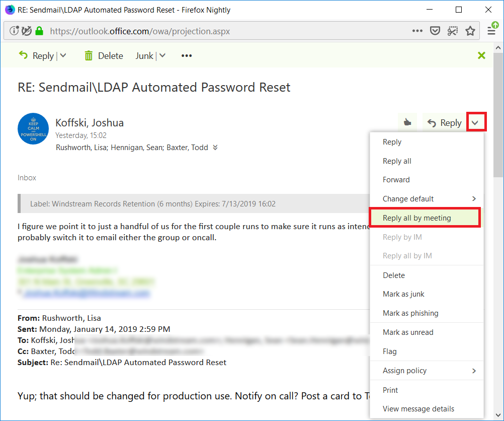Viewport: 504px width, 421px height.
Task: Click the Forward option in the dropdown menu
Action: pyautogui.click(x=396, y=179)
